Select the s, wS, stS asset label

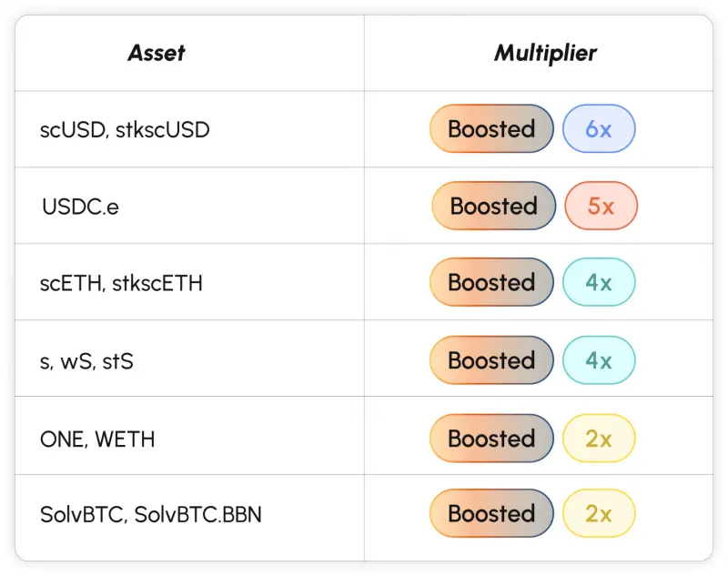point(86,360)
